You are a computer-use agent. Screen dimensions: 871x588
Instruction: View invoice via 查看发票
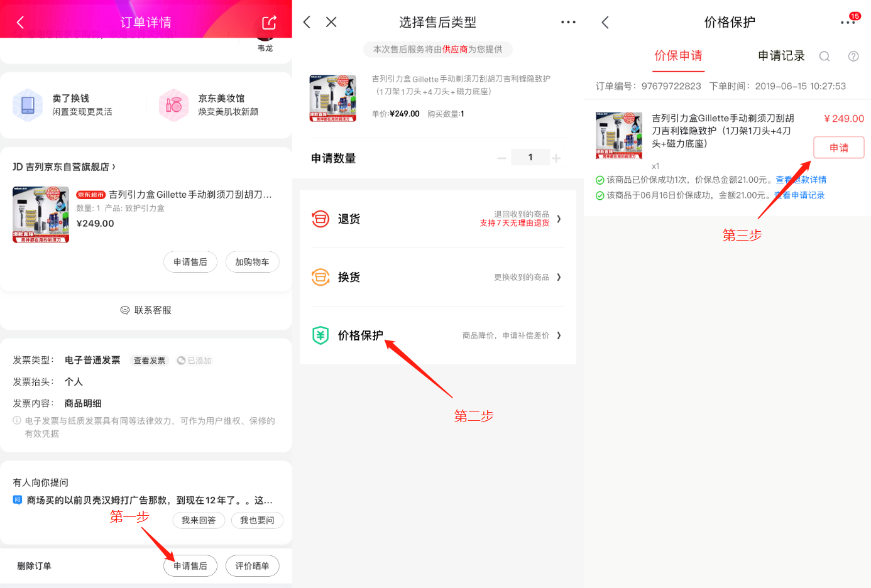tap(150, 361)
